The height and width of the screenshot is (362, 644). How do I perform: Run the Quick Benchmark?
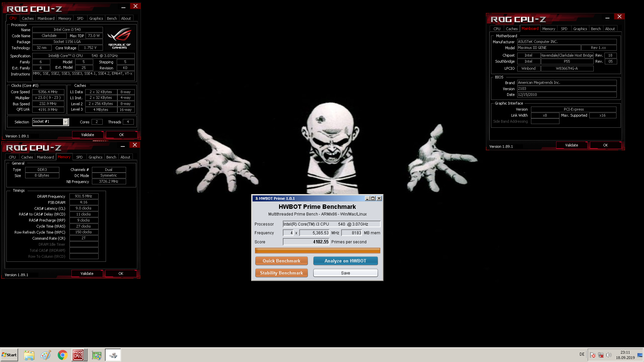tap(281, 261)
